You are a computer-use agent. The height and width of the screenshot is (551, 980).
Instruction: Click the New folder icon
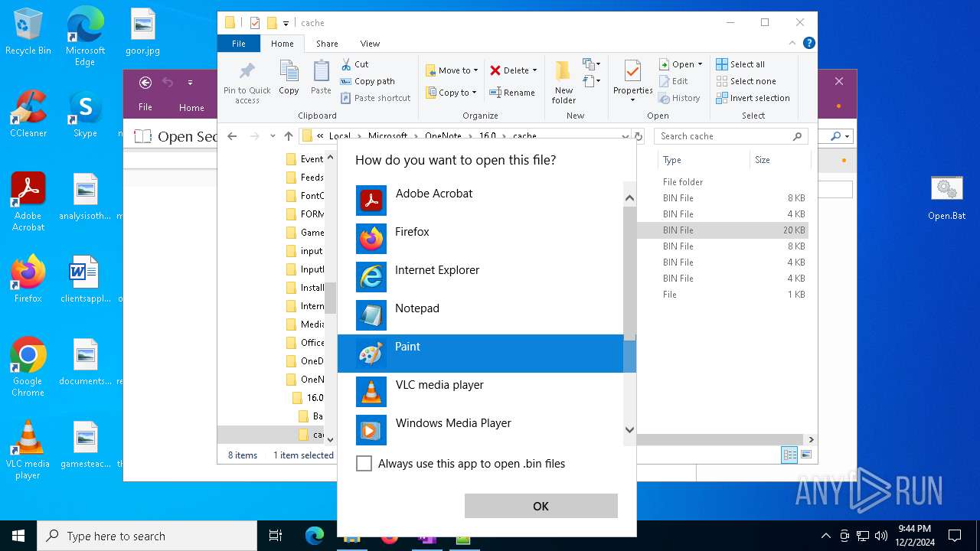(x=563, y=82)
